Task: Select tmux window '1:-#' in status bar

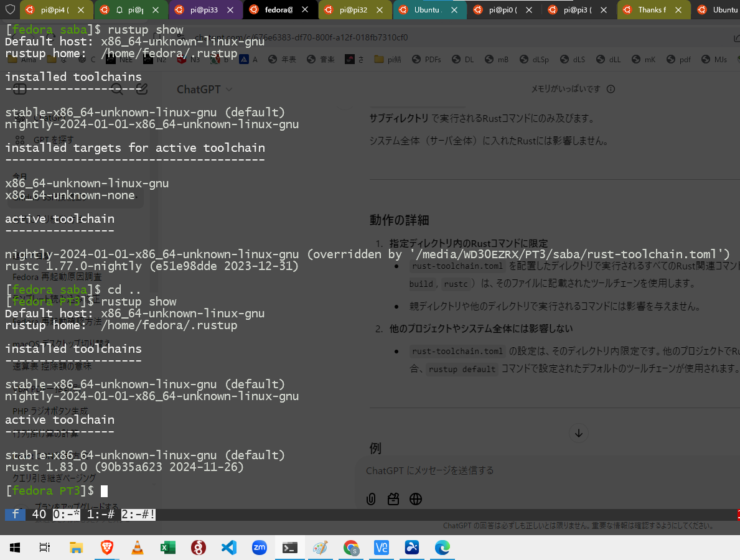Action: (x=101, y=514)
